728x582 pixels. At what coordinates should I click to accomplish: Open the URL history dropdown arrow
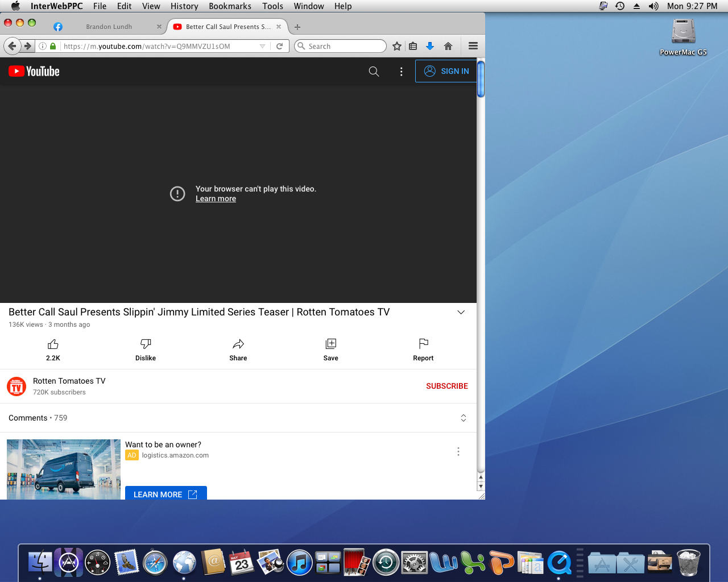262,46
